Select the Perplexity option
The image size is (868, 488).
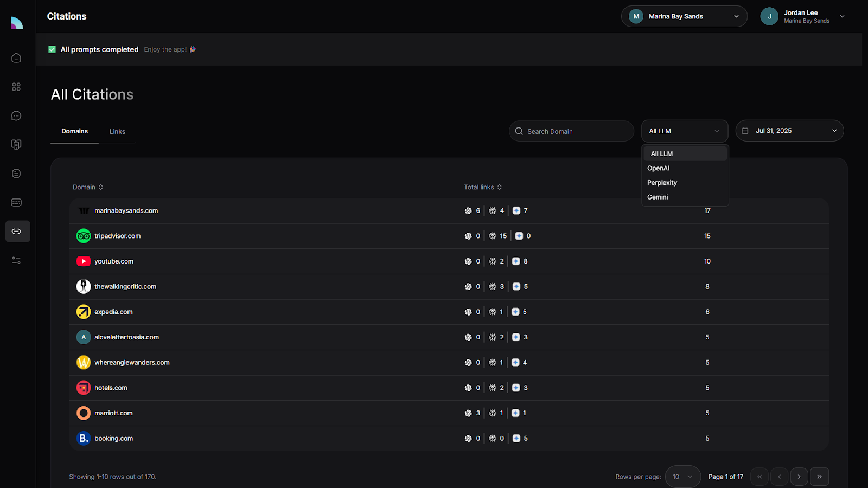tap(685, 183)
